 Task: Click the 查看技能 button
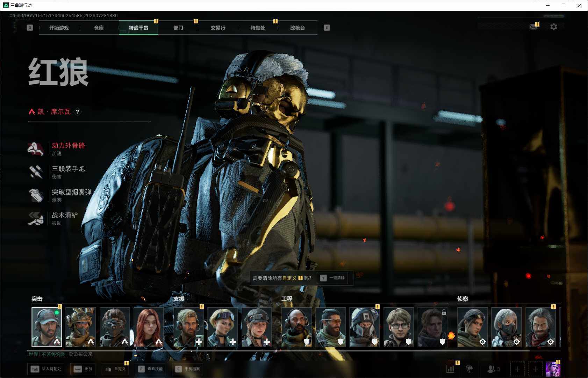click(150, 369)
